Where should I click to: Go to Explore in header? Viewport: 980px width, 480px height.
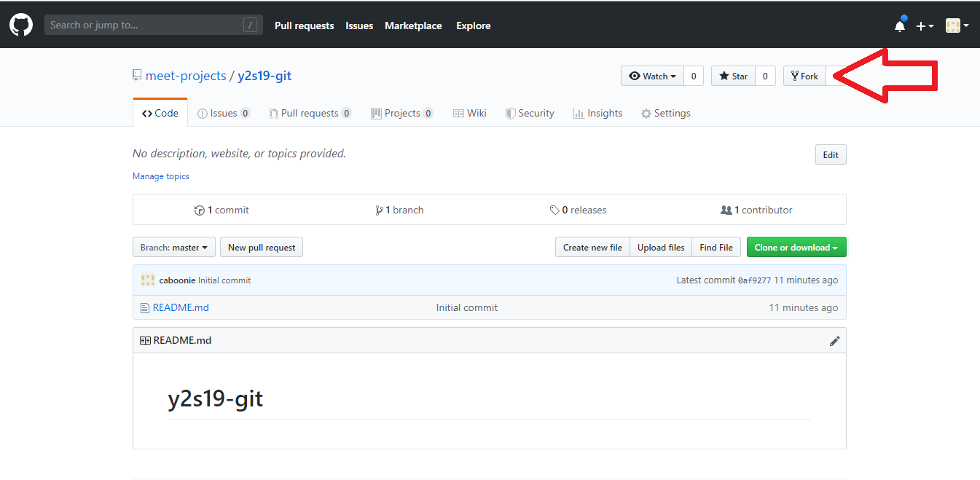tap(474, 25)
